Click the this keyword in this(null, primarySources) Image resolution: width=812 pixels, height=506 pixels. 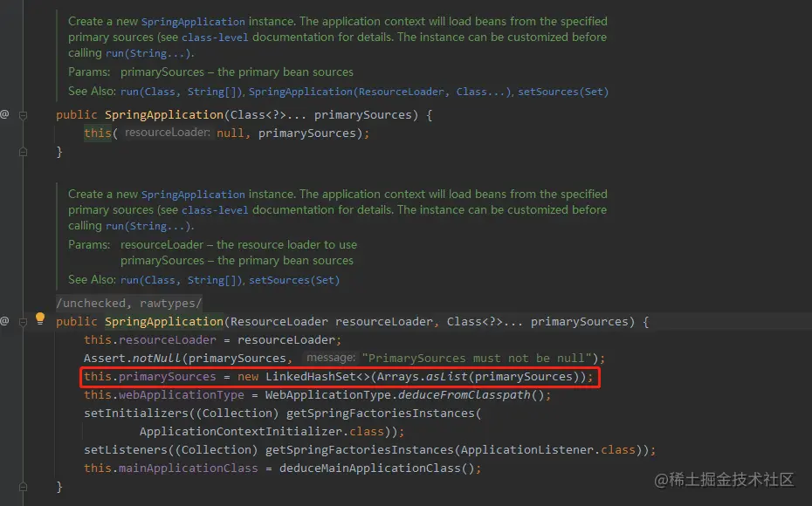click(x=98, y=133)
